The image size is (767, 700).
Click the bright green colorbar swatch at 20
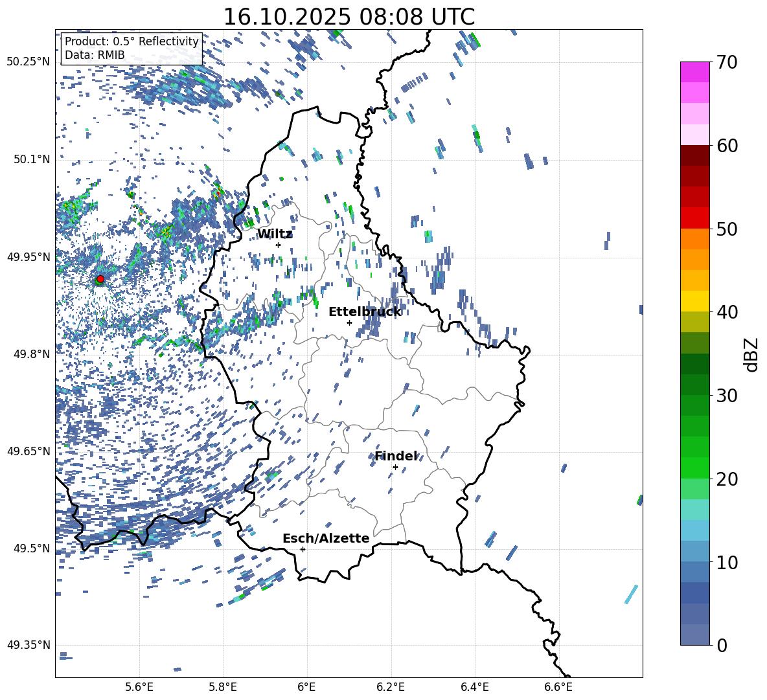694,468
